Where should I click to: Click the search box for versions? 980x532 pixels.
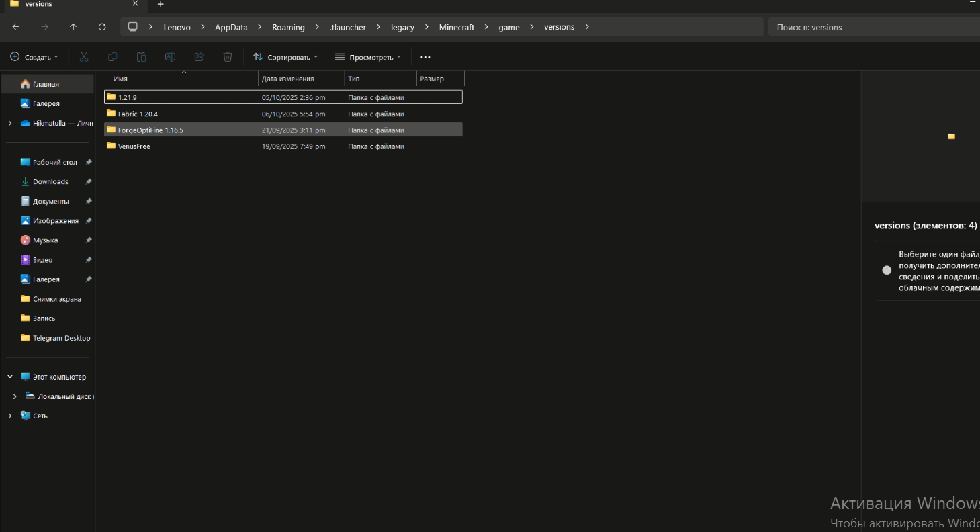[873, 27]
